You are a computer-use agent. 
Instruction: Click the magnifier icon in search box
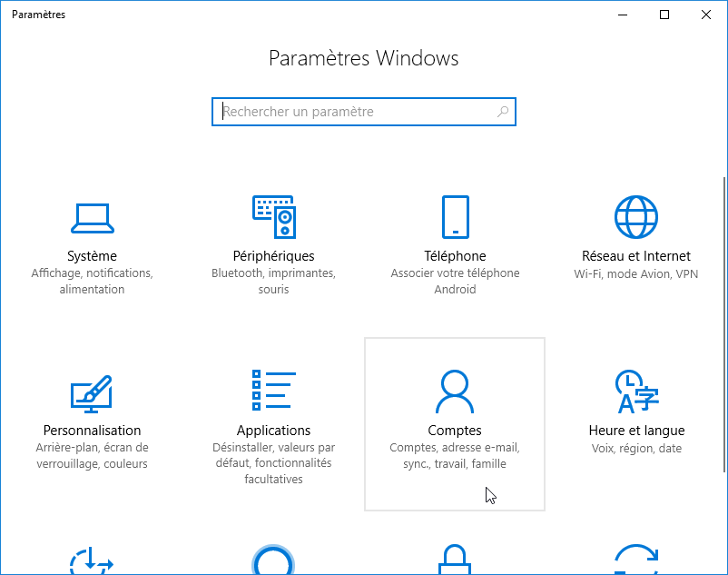click(x=503, y=112)
